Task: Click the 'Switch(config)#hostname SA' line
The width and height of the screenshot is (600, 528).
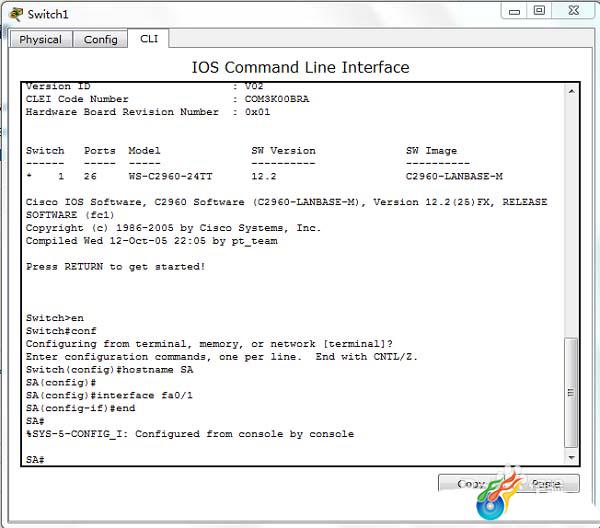Action: tap(109, 370)
